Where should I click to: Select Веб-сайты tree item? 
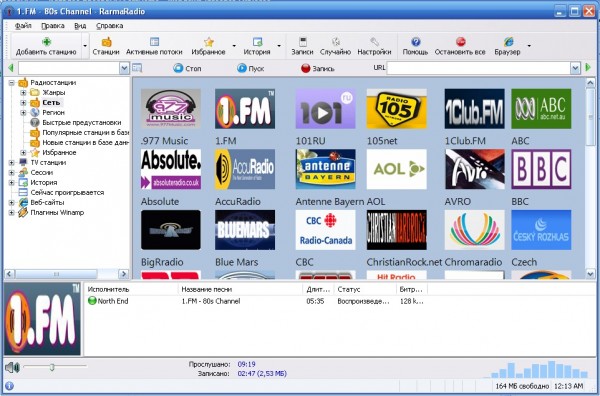click(47, 202)
